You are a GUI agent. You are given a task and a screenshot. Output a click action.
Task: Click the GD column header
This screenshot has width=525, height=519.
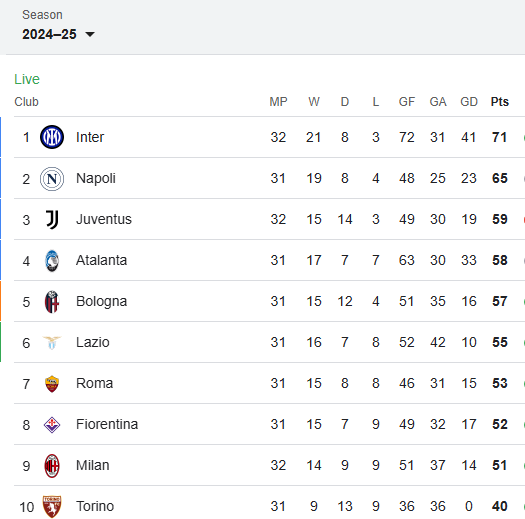coord(469,101)
